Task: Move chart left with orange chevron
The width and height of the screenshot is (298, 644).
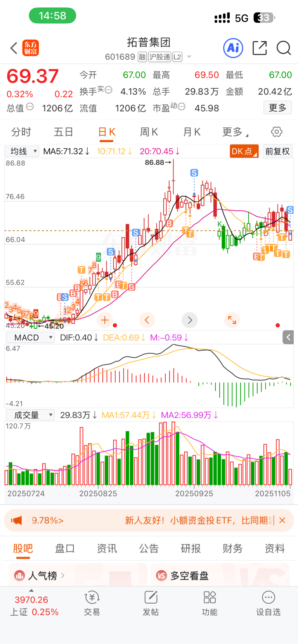Action: (x=147, y=320)
